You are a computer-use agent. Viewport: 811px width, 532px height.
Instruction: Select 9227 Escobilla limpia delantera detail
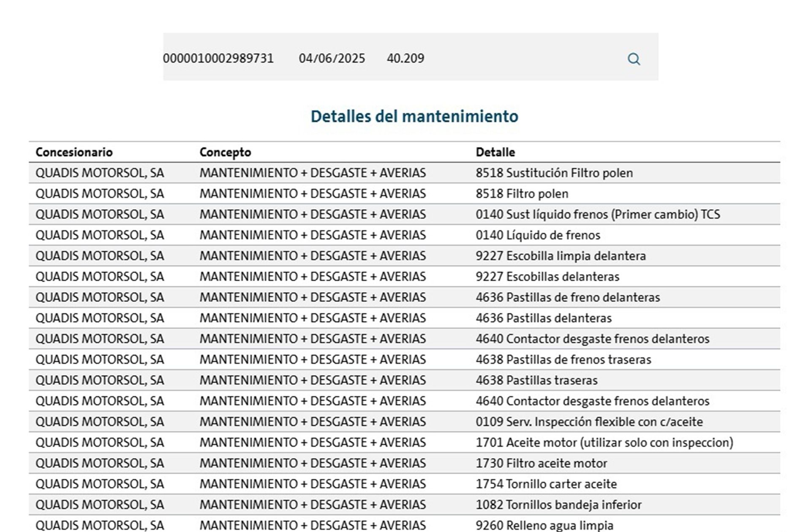(561, 256)
